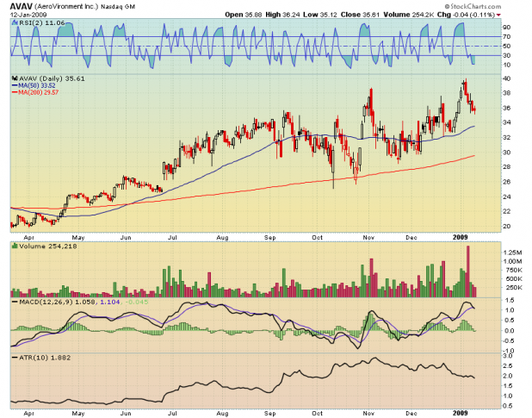532x418 pixels.
Task: Click the "-0.5" MACD axis label
Action: click(x=508, y=340)
